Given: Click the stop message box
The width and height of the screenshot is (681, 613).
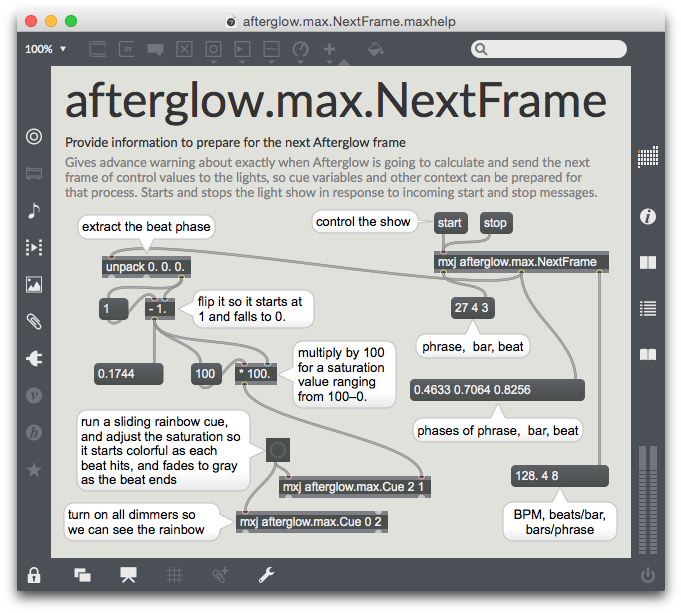Looking at the screenshot, I should (496, 223).
